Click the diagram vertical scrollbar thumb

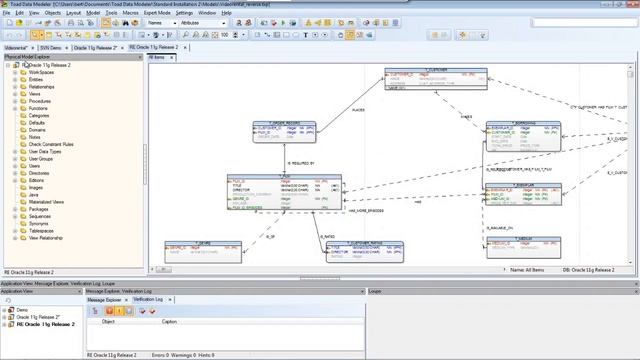coord(630,74)
